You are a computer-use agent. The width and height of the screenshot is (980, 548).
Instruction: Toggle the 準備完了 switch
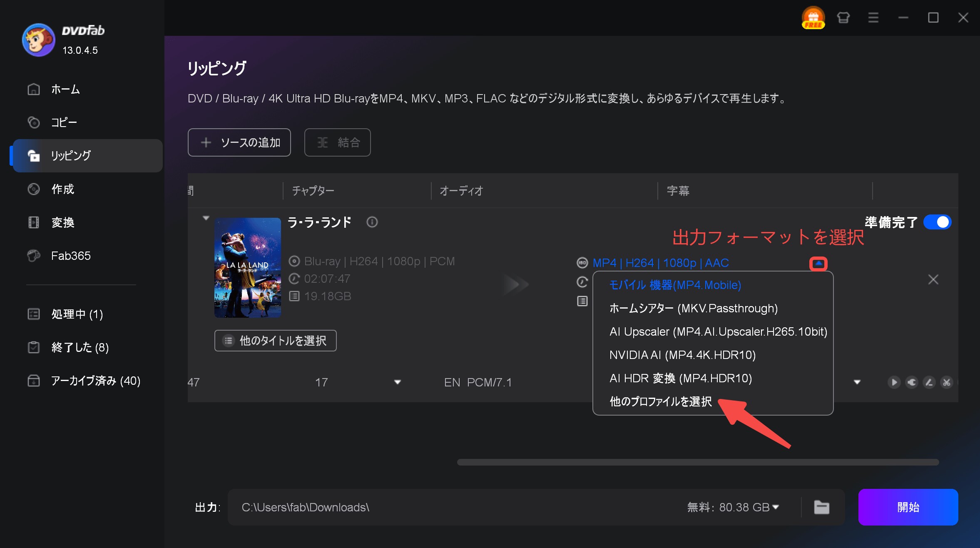(937, 222)
